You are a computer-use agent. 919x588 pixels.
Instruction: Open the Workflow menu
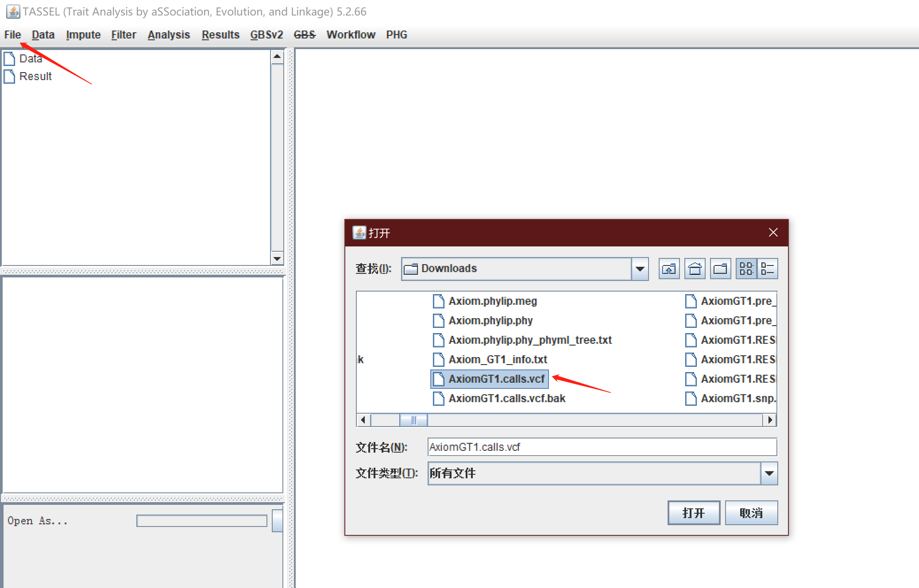pos(351,35)
